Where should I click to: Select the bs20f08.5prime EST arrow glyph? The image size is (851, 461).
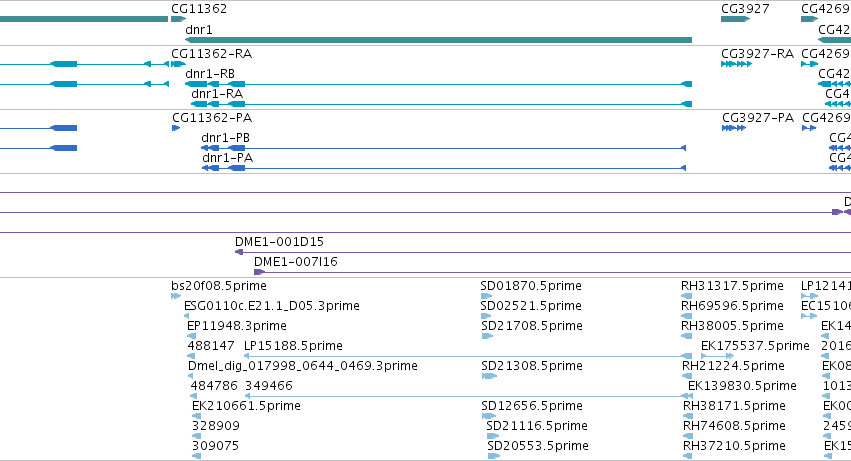point(176,296)
